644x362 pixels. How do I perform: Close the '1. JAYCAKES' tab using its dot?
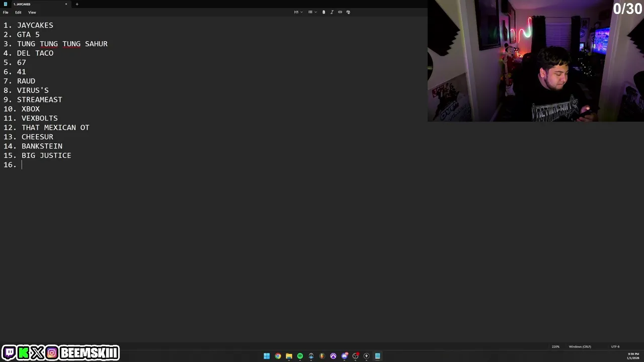66,4
